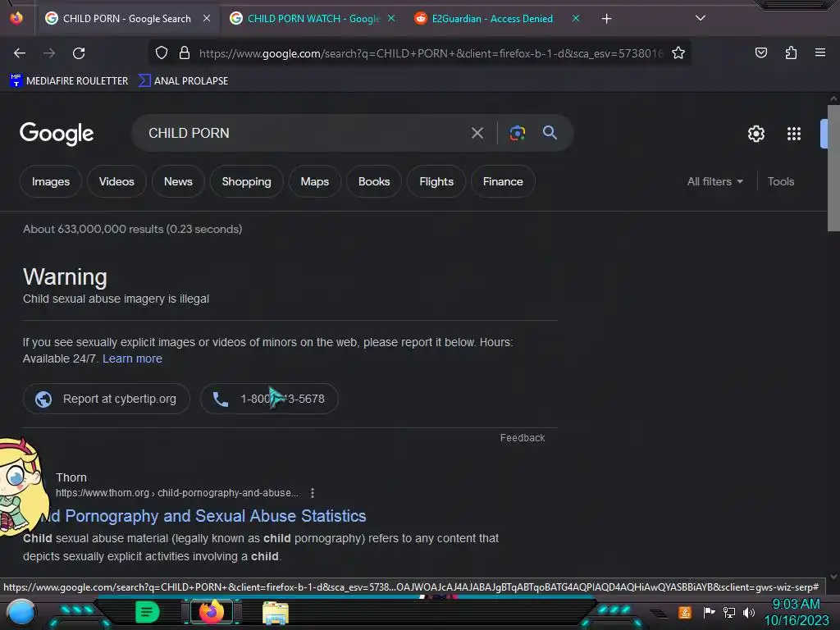Click the page vertical scrollbar thumb
The height and width of the screenshot is (630, 840).
[x=833, y=168]
